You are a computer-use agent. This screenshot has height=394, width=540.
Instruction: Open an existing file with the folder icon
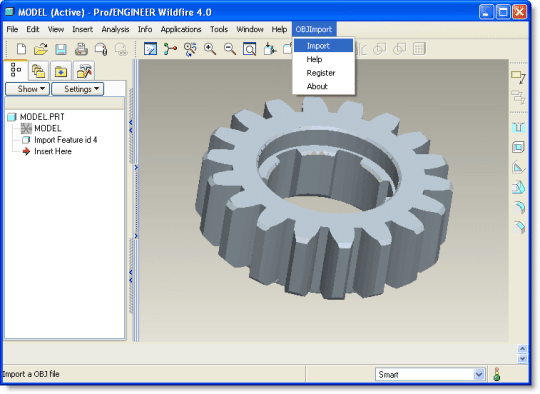(41, 49)
